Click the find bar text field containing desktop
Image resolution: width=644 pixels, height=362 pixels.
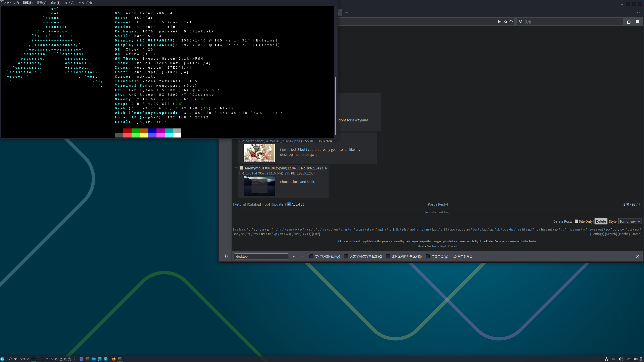pos(261,256)
